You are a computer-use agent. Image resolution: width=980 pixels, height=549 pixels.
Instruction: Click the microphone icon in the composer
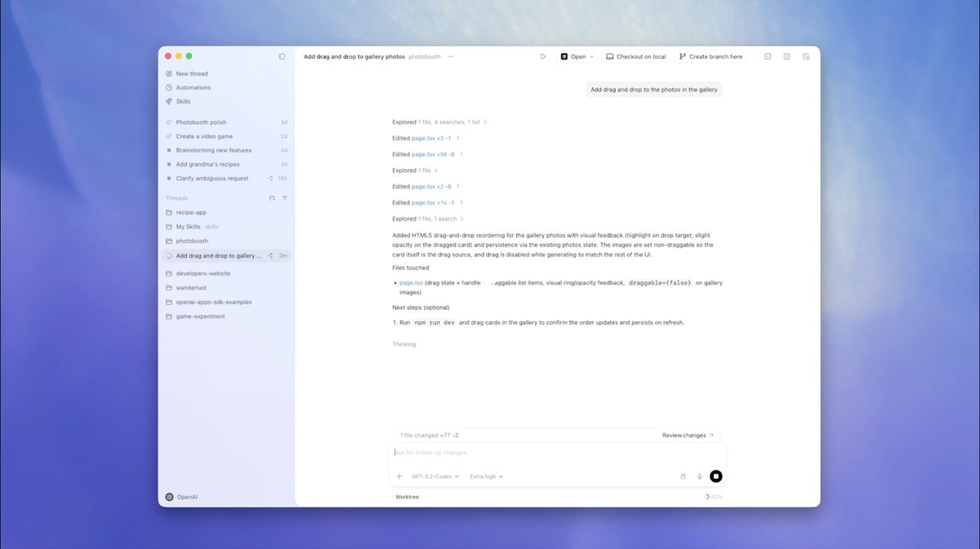click(700, 476)
